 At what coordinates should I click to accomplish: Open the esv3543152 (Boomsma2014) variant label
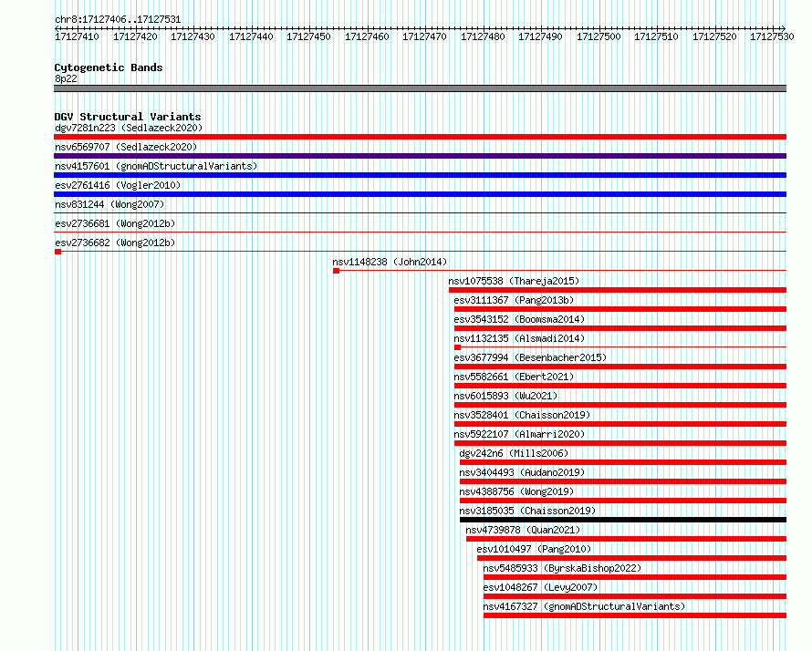coord(519,319)
